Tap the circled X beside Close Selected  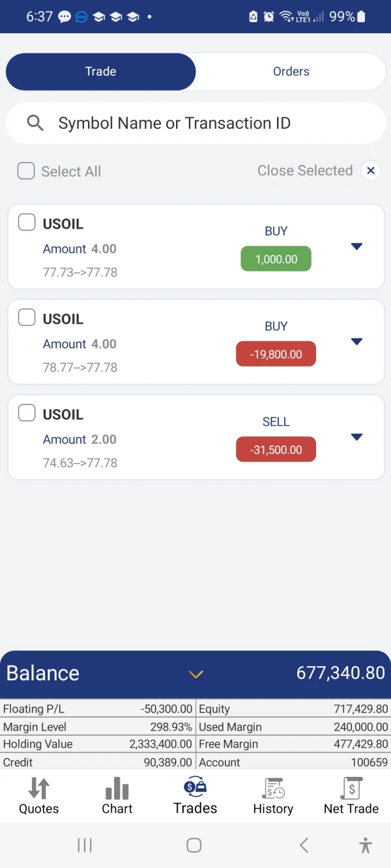[x=371, y=171]
